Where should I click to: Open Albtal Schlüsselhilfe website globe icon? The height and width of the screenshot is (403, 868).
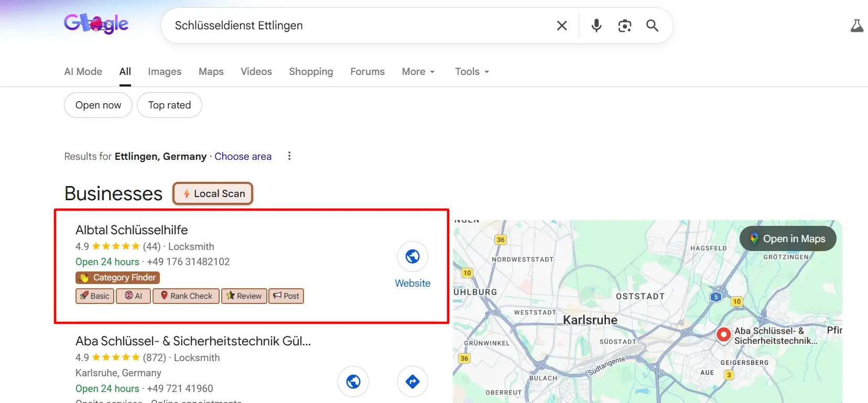[x=413, y=257]
